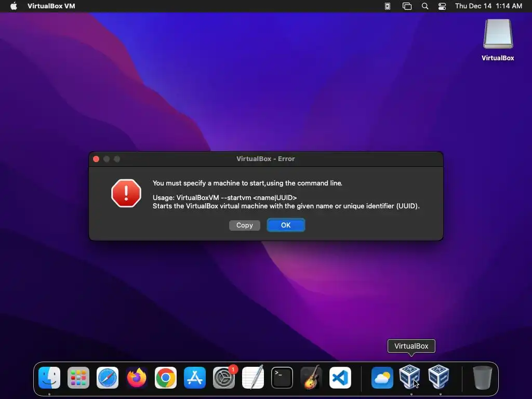The width and height of the screenshot is (532, 399).
Task: Open the VirtualBox disk on desktop
Action: (498, 40)
